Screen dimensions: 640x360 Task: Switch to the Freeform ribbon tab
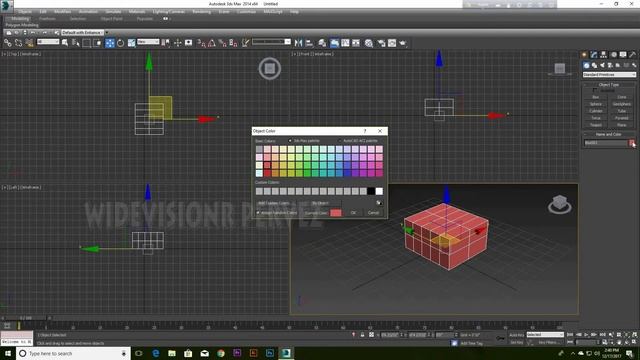click(47, 19)
